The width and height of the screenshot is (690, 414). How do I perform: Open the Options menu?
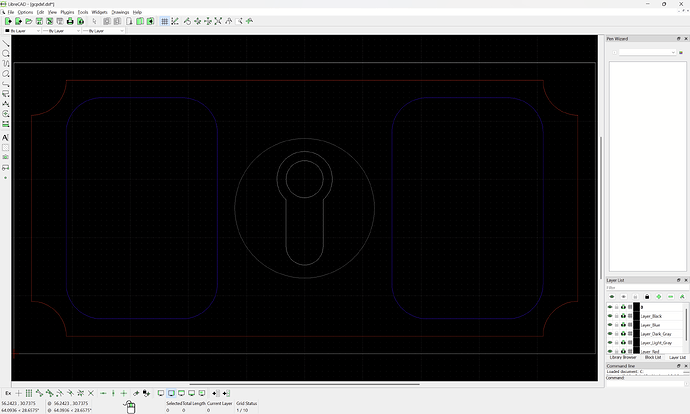tap(25, 12)
